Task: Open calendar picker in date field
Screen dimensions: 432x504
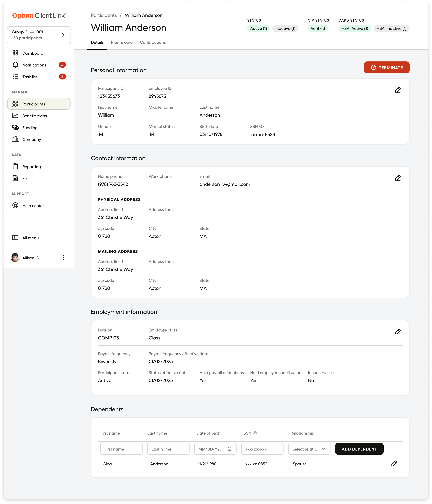Action: tap(229, 449)
